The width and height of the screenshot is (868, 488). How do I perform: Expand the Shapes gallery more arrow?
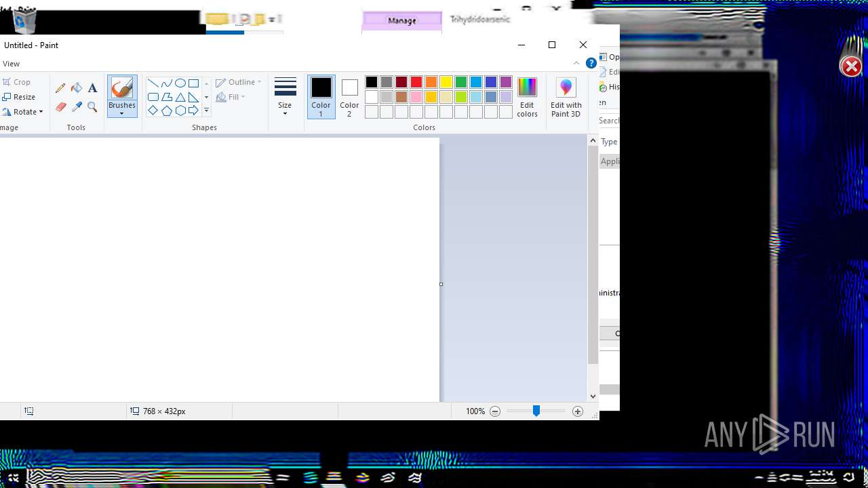pos(206,110)
